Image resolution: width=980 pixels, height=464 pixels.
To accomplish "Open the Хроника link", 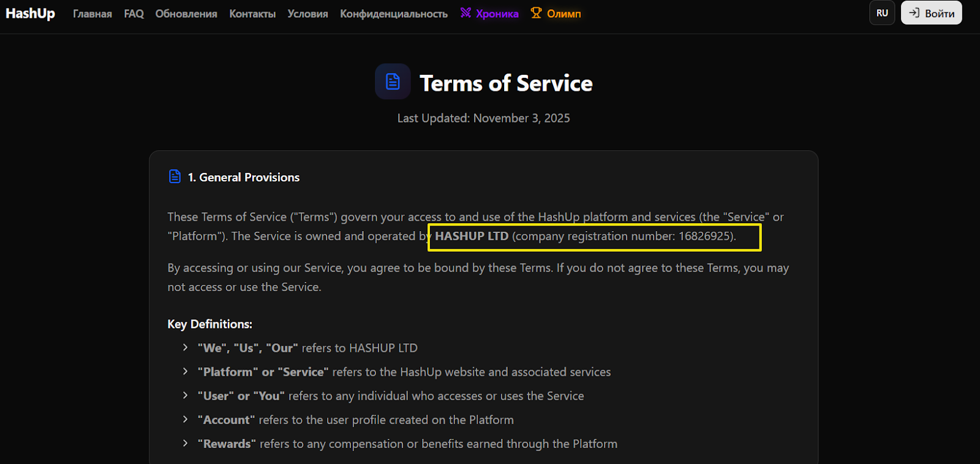I will (497, 13).
